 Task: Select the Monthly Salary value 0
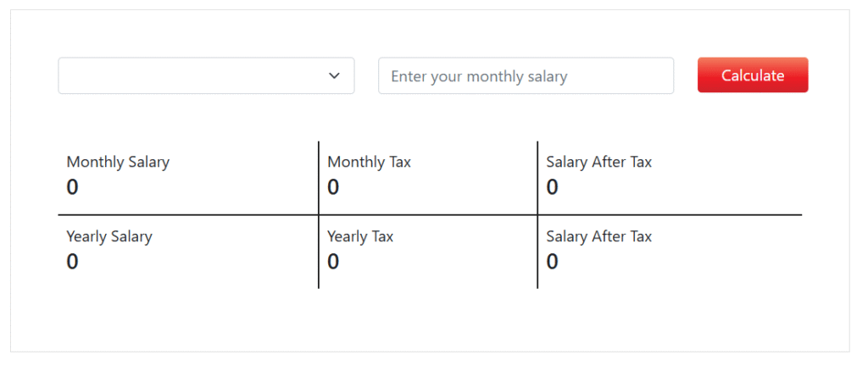(72, 187)
